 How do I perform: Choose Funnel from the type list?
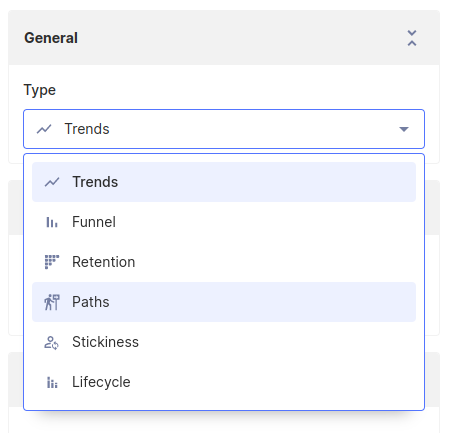(x=224, y=222)
